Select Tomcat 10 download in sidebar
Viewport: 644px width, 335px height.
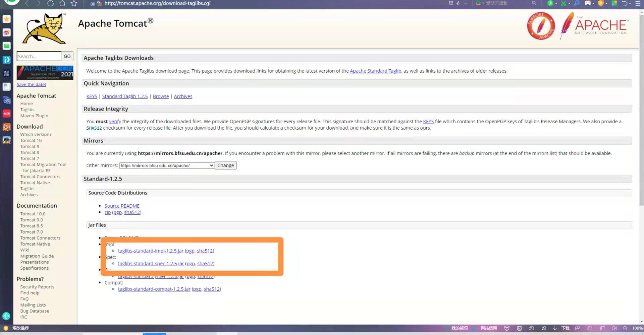pyautogui.click(x=31, y=141)
